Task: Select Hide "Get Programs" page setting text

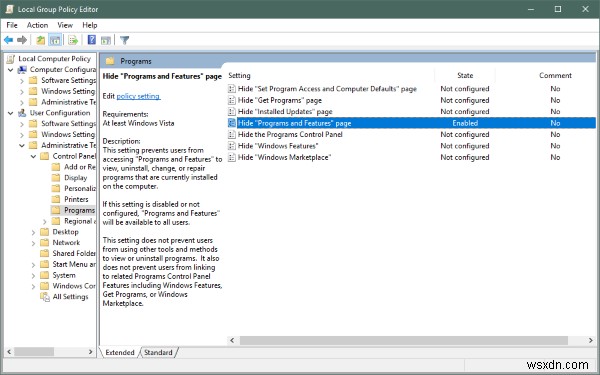Action: (280, 100)
